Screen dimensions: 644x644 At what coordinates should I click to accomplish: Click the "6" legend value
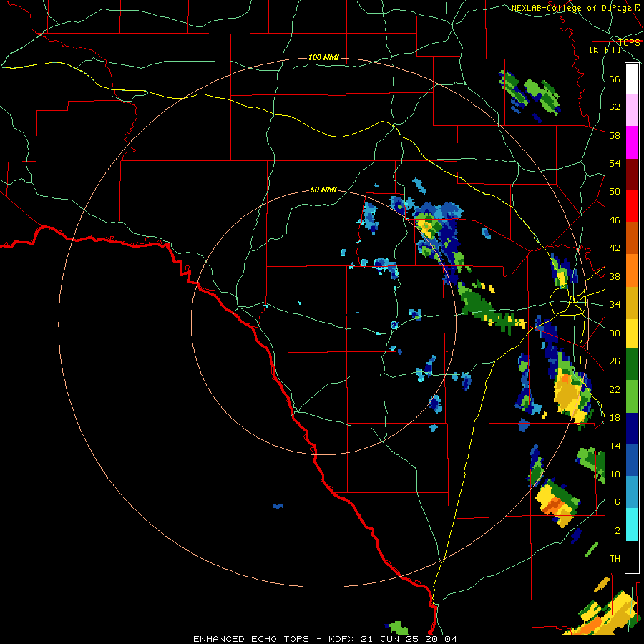(618, 502)
